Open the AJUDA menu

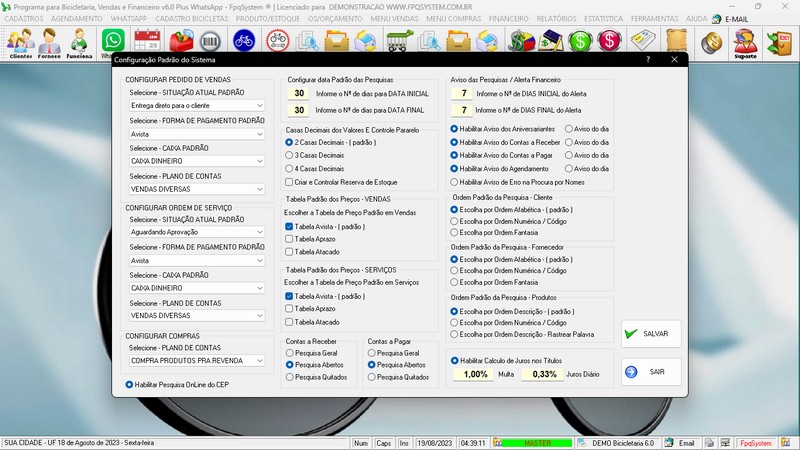tap(696, 19)
